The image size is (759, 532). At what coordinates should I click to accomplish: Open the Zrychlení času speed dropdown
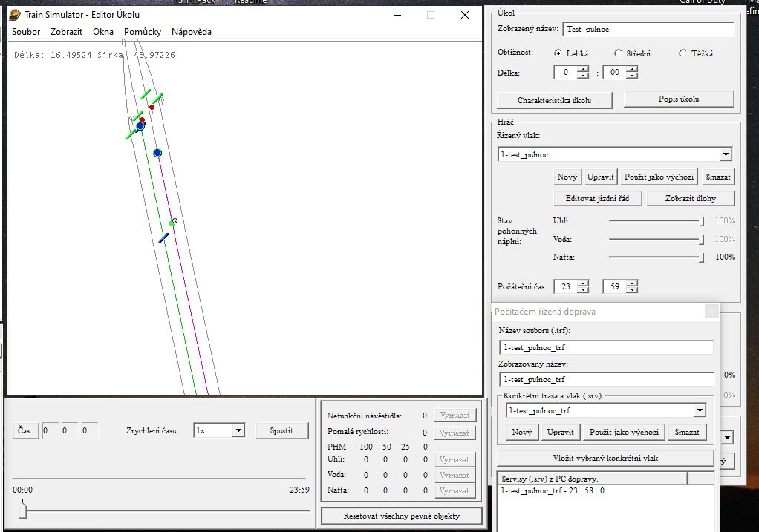[x=238, y=430]
